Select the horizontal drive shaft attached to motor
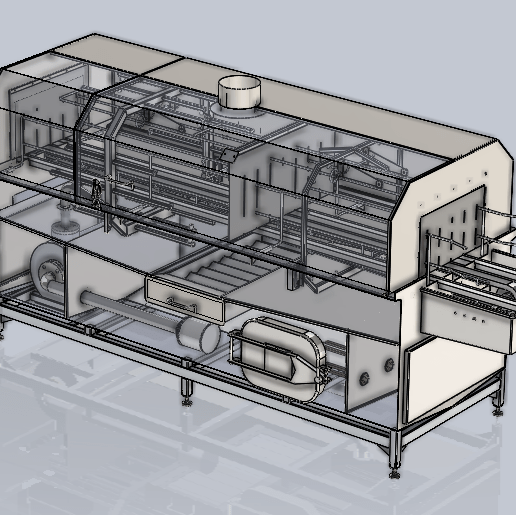516x515 pixels. 130,308
